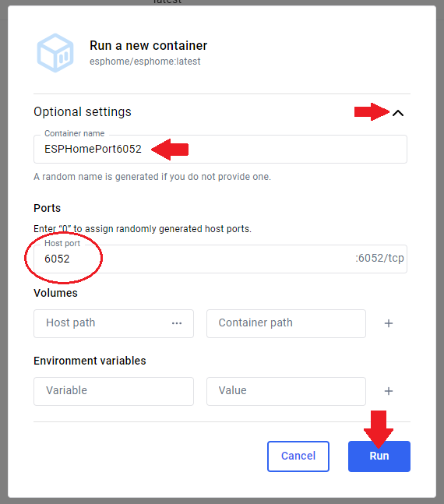Click the Variable input field
This screenshot has height=504, width=444.
point(114,391)
